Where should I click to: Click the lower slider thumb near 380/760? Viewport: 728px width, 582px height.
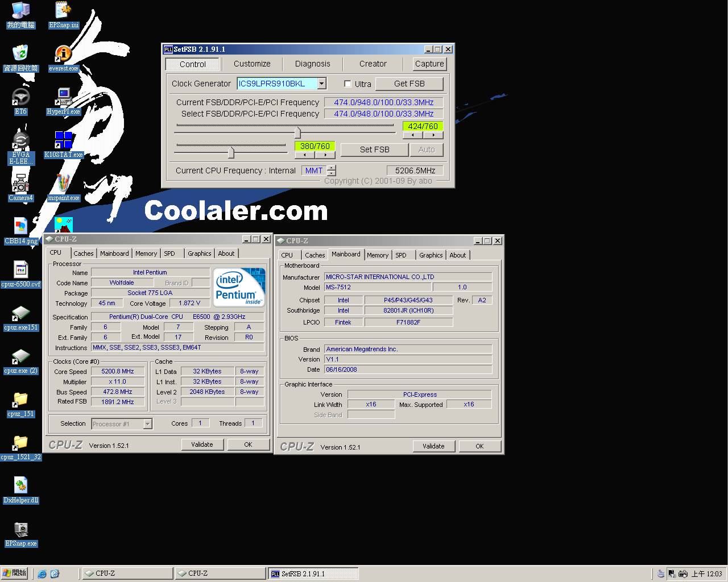(x=231, y=152)
